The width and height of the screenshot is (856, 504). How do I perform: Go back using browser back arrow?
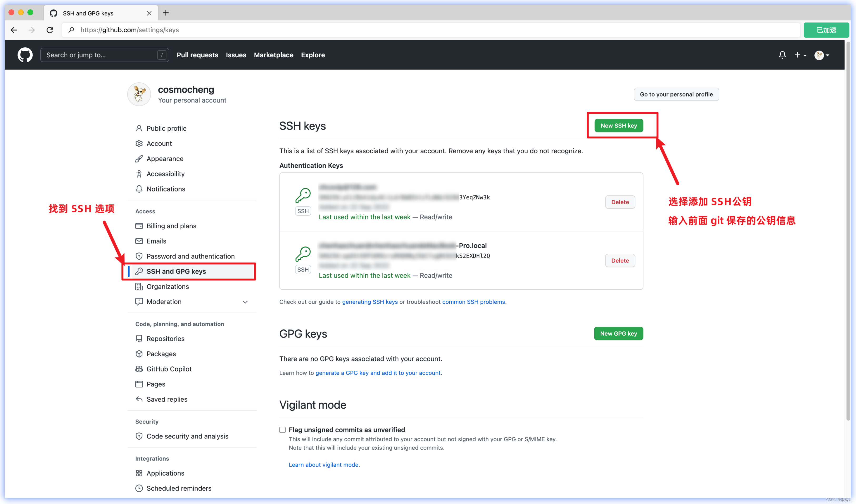pyautogui.click(x=14, y=30)
